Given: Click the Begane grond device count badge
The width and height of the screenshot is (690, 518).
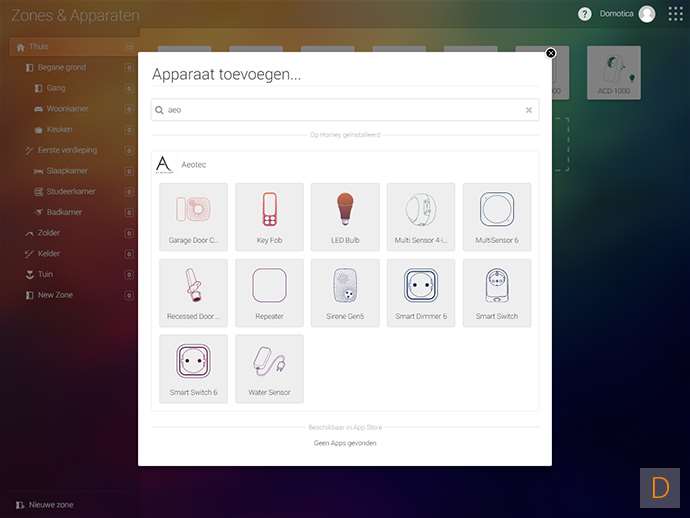Looking at the screenshot, I should (x=129, y=68).
